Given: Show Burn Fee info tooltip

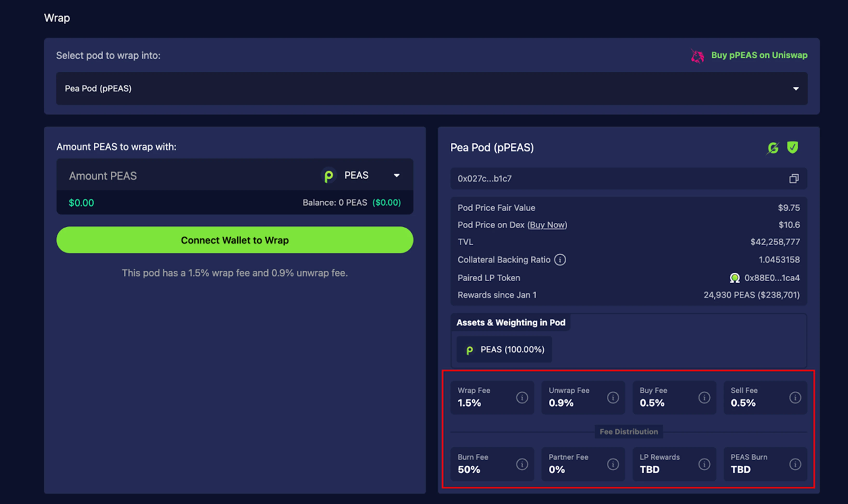Looking at the screenshot, I should [x=522, y=464].
